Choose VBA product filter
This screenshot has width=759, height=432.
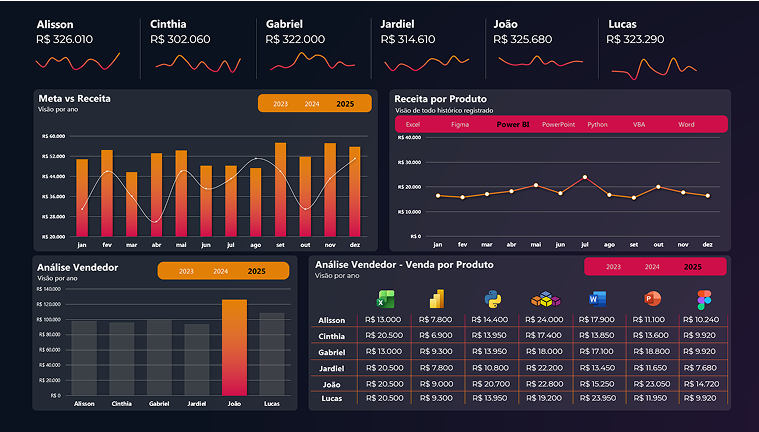tap(639, 124)
